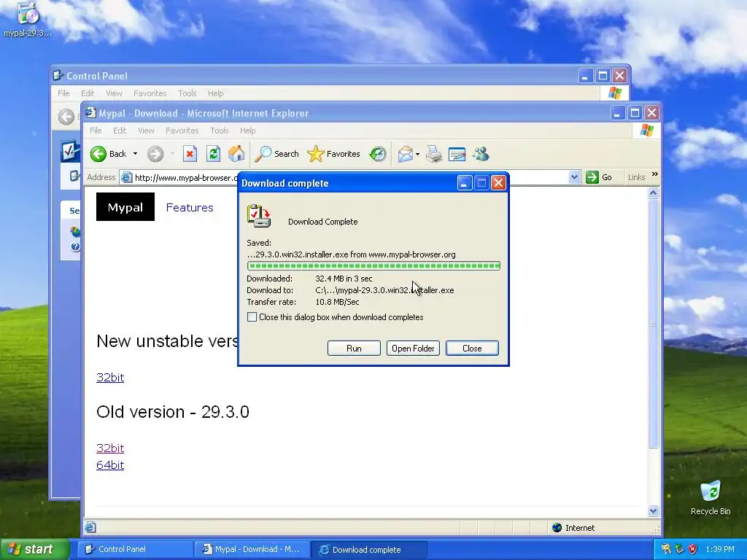Follow the 64bit download link
This screenshot has height=560, width=747.
(110, 464)
